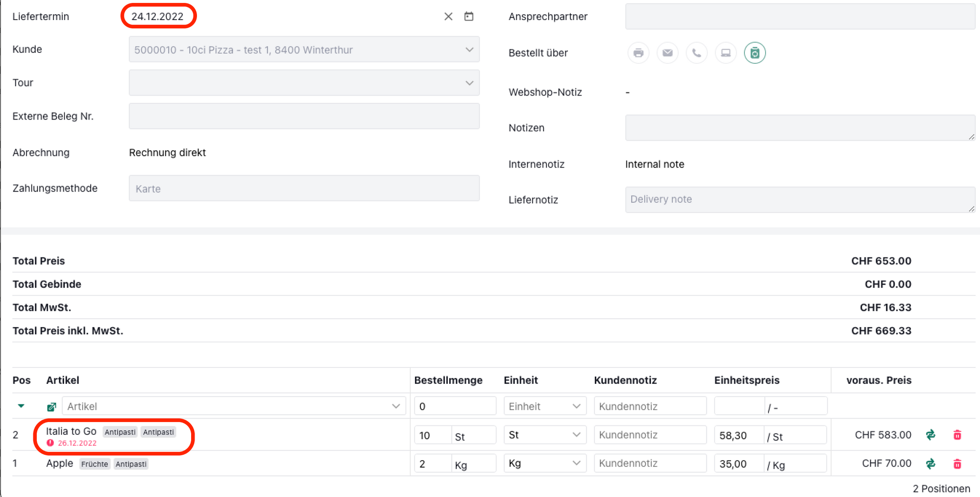Viewport: 980px width, 497px height.
Task: Choose the email icon under Bestellt über
Action: point(667,53)
